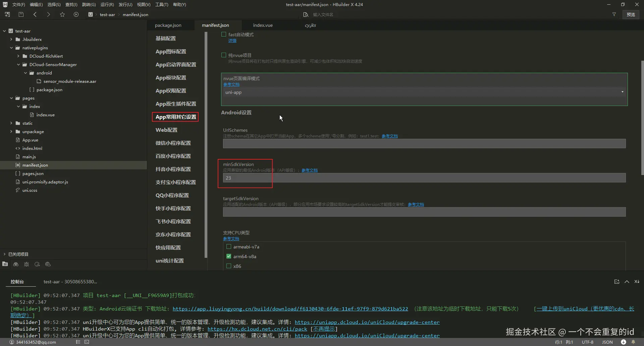Viewport: 644px width, 346px height.
Task: Uncheck the arm64-v8a CPU type
Action: (x=229, y=256)
